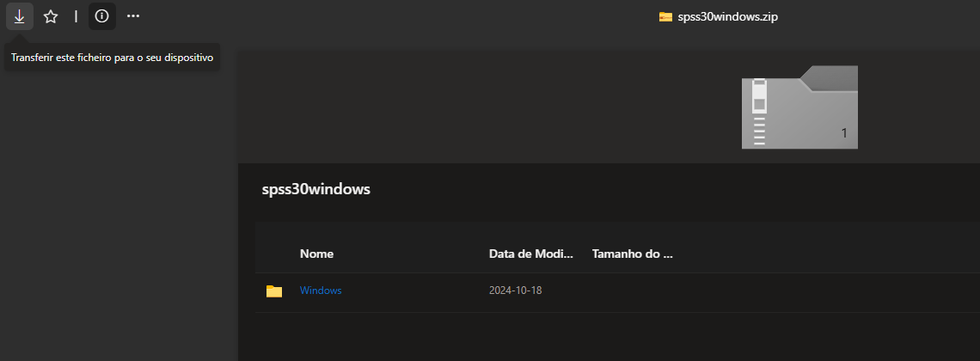Sort by the Nome column header
Viewport: 980px width, 361px height.
click(x=317, y=254)
